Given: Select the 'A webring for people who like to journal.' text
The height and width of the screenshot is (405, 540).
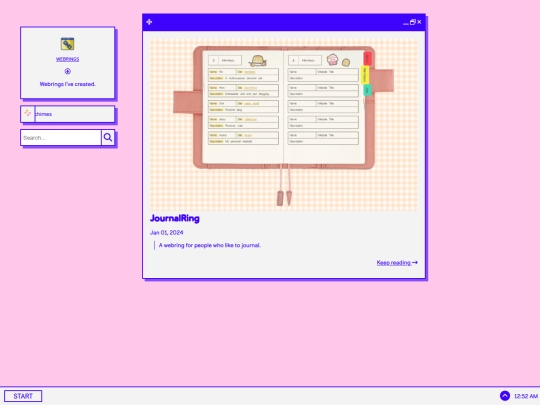Looking at the screenshot, I should pyautogui.click(x=210, y=245).
